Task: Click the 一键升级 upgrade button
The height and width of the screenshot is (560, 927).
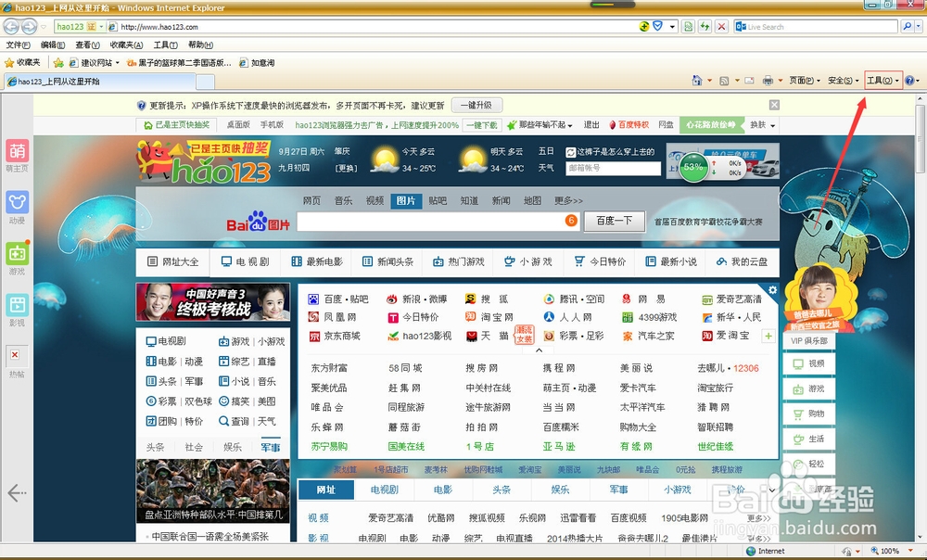Action: (476, 106)
